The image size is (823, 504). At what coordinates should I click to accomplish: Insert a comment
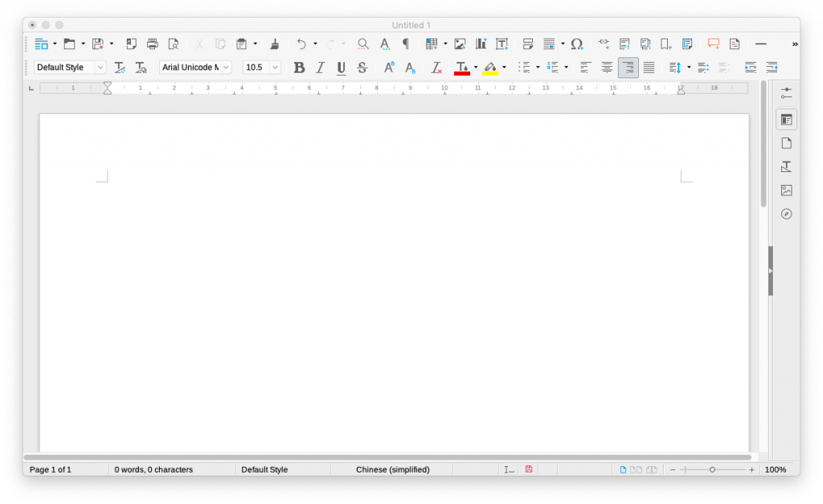coord(714,44)
